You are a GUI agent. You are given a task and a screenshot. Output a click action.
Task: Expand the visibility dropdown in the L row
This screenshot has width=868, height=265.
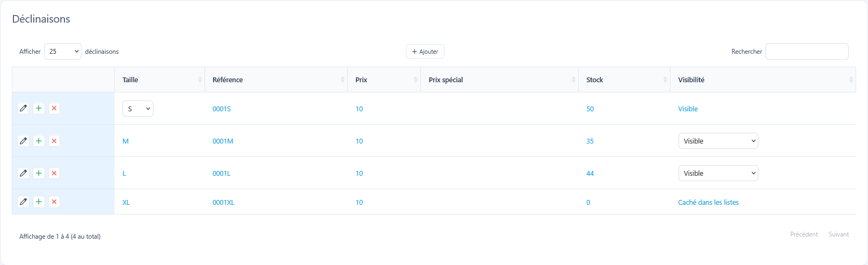(718, 173)
